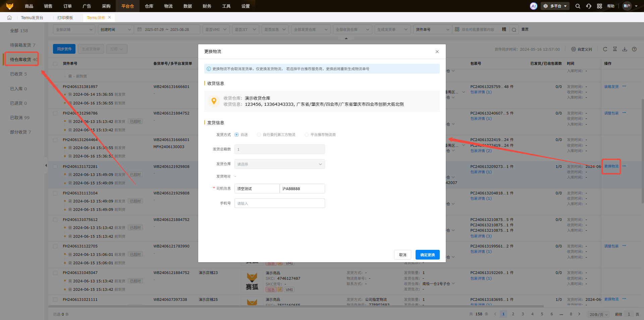
Task: Click the 确定更换 button
Action: [427, 255]
